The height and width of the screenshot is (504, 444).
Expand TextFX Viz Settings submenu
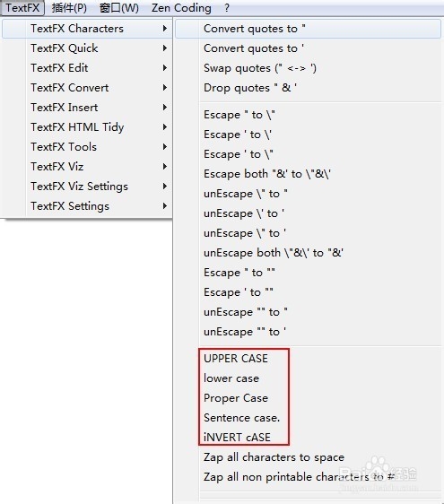click(87, 187)
